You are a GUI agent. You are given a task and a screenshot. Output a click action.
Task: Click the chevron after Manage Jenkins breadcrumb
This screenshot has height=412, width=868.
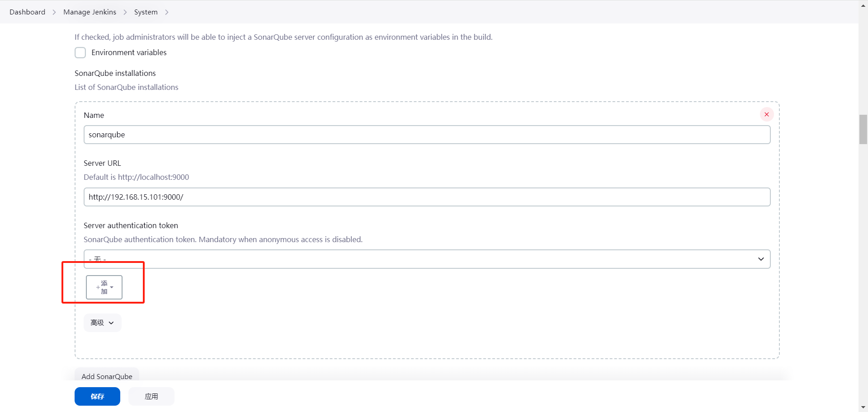(125, 12)
